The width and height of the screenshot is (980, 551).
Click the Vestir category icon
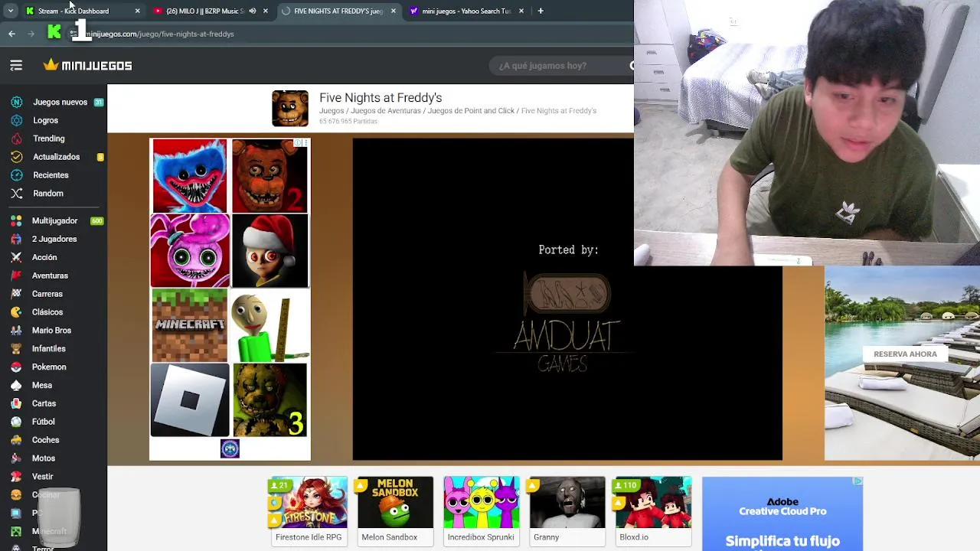click(16, 477)
